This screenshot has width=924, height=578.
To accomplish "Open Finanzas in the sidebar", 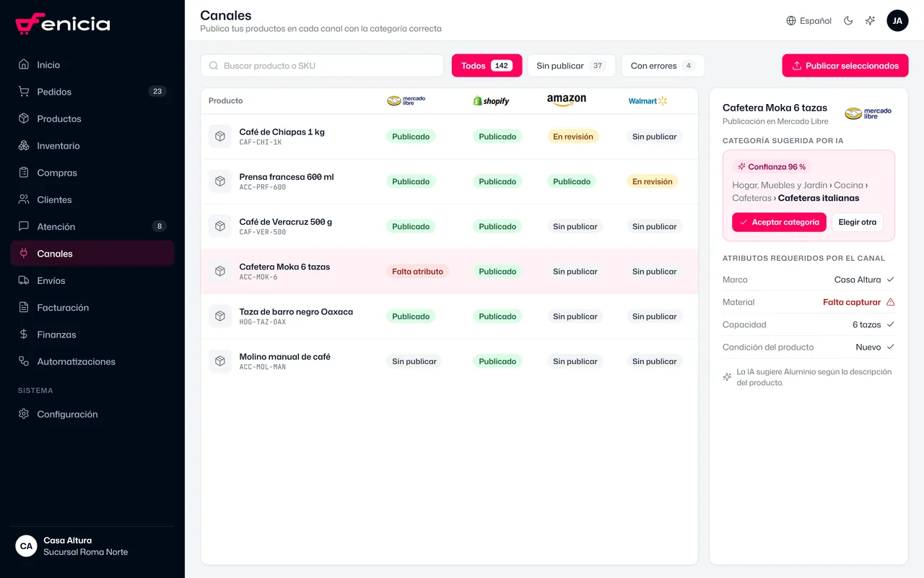I will (92, 335).
